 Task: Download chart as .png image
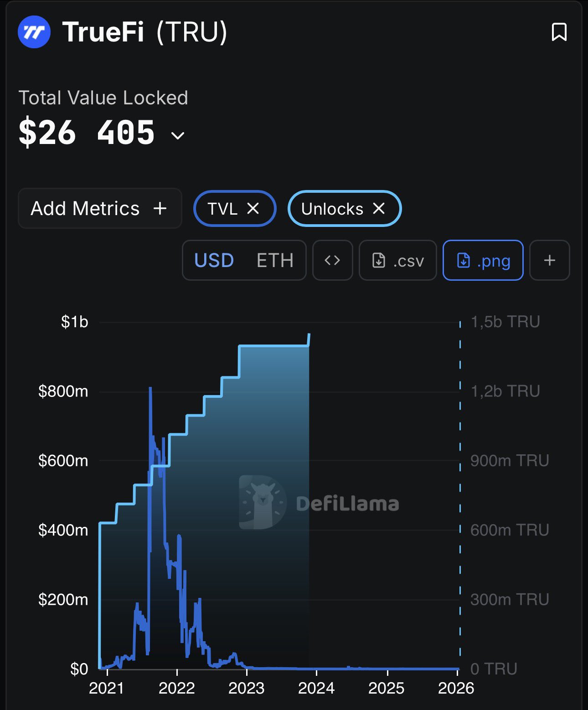(483, 260)
